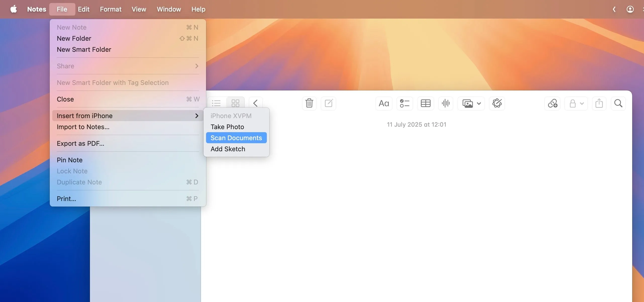Create a new note with compose icon

tap(328, 103)
